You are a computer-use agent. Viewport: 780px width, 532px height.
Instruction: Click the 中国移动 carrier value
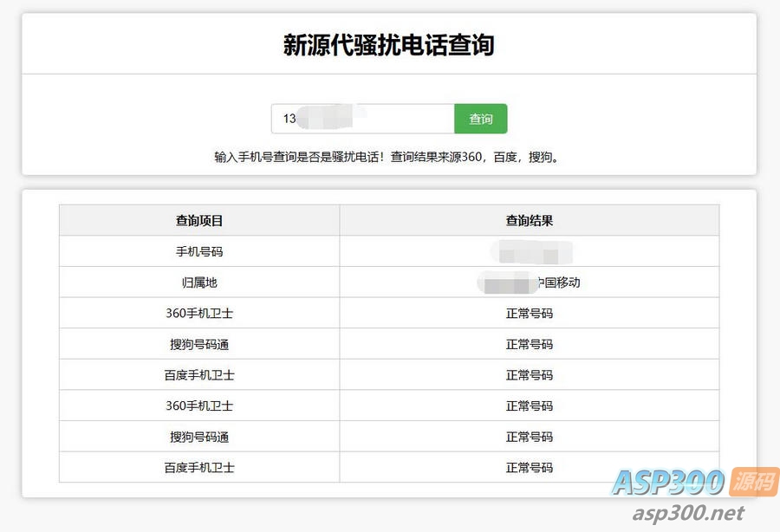click(559, 282)
